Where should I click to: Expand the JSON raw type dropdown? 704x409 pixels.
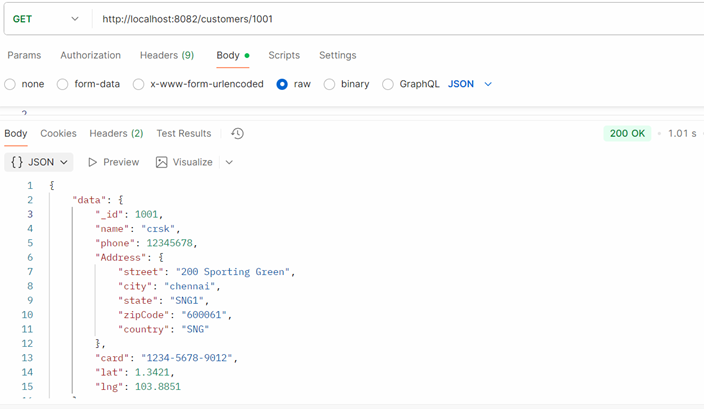click(x=470, y=84)
